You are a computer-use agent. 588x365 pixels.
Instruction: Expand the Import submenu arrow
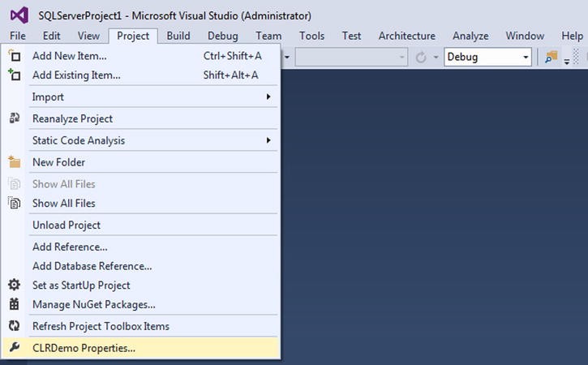coord(268,97)
